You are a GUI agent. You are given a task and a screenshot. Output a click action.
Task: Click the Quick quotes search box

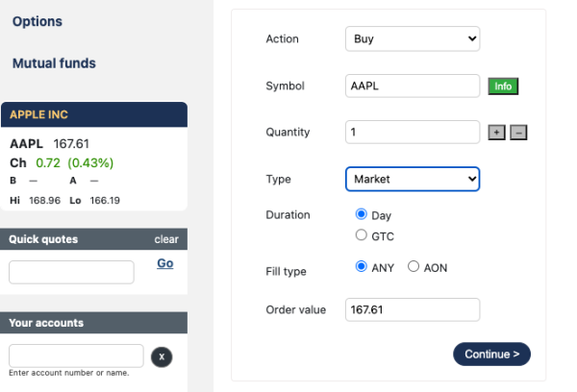[x=72, y=272]
